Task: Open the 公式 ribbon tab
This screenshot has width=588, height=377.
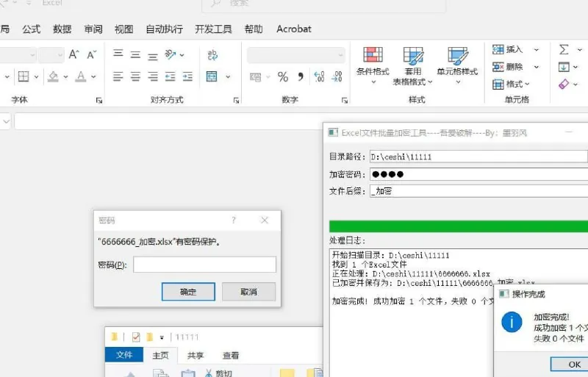Action: (x=31, y=29)
